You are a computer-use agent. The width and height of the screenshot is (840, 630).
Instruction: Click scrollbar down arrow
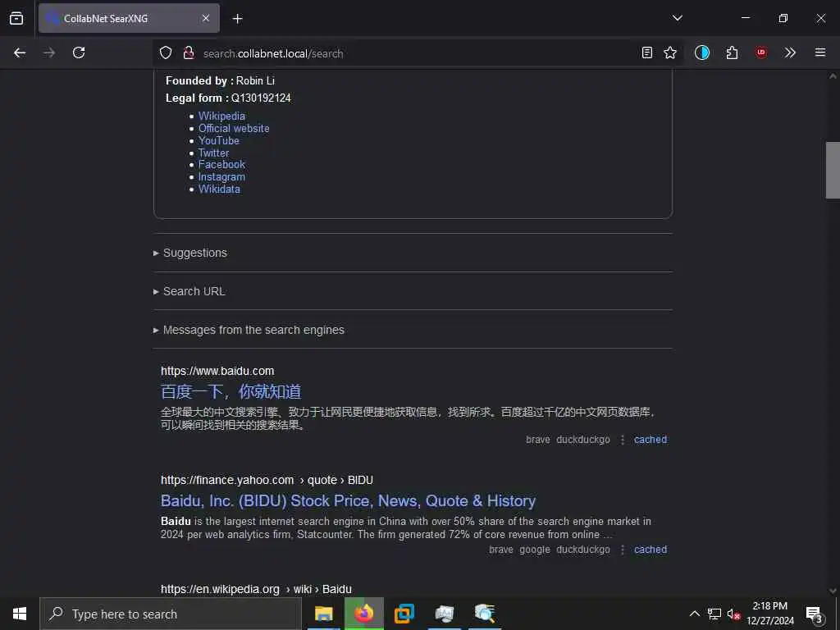(833, 591)
